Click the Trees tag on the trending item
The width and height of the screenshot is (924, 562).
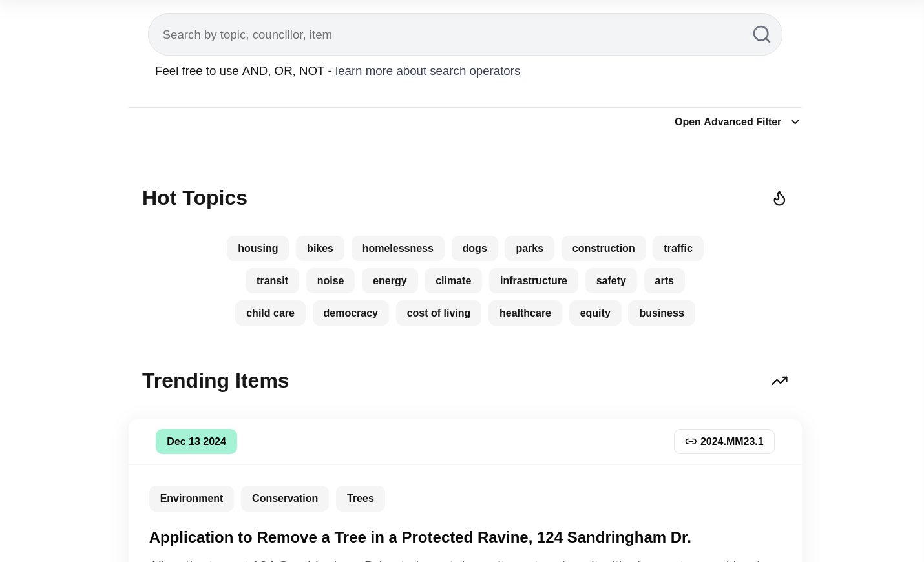pos(360,498)
